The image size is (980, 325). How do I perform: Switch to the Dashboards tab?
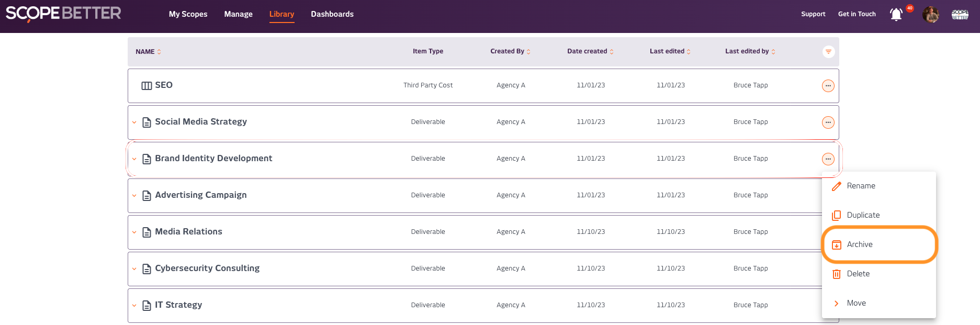click(x=332, y=14)
